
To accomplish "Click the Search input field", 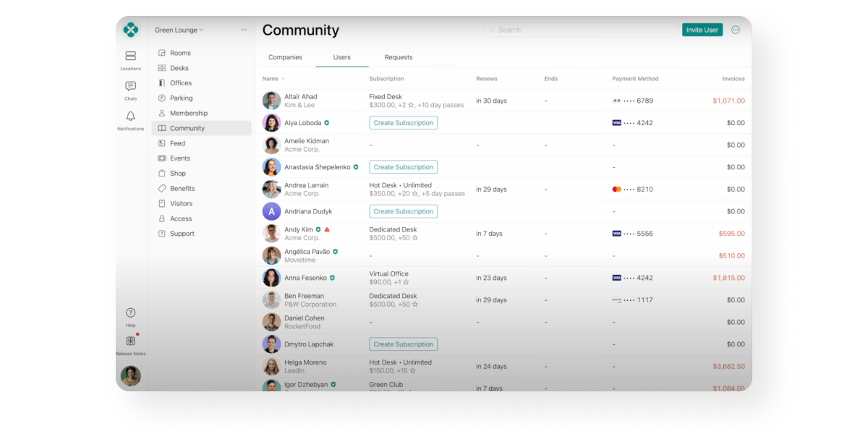I will (x=579, y=30).
